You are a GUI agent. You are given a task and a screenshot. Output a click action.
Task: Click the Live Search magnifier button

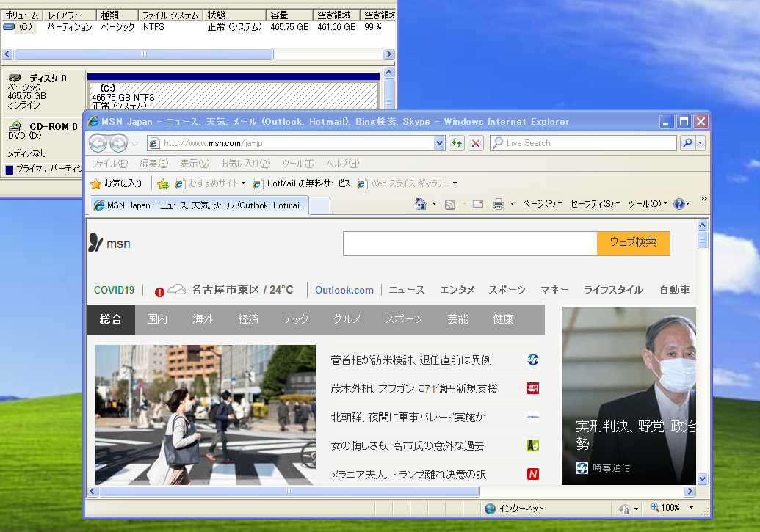pos(687,143)
